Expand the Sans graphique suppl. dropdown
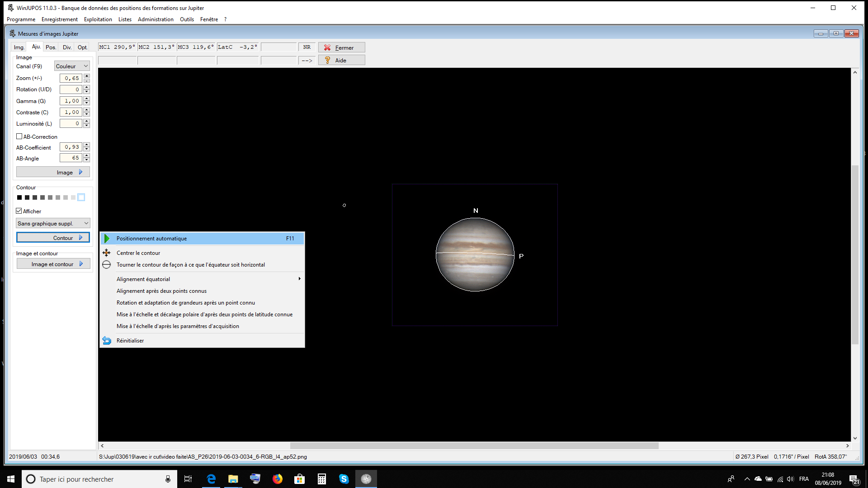 point(53,224)
